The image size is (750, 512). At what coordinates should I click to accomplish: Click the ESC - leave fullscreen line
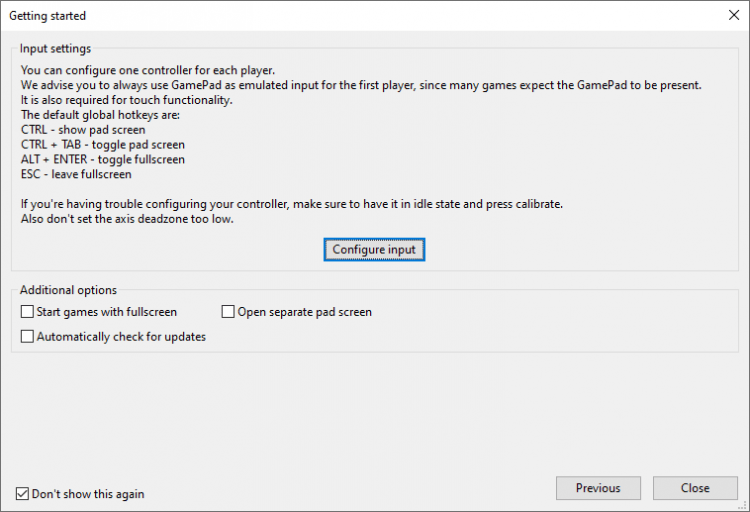[x=76, y=174]
